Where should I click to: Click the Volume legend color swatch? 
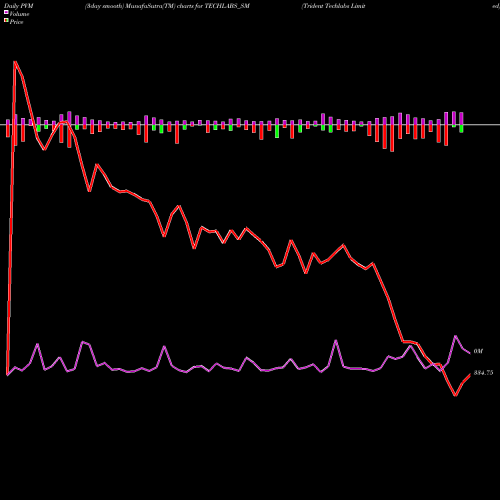click(x=6, y=12)
